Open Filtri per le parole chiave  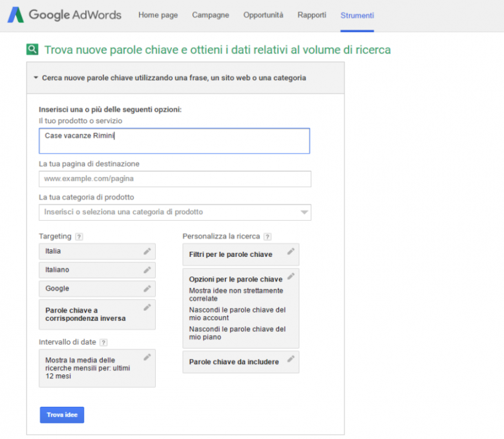[x=241, y=254]
